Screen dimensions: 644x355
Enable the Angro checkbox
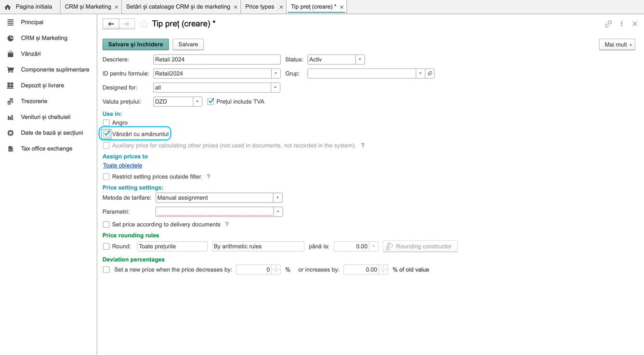pos(106,123)
